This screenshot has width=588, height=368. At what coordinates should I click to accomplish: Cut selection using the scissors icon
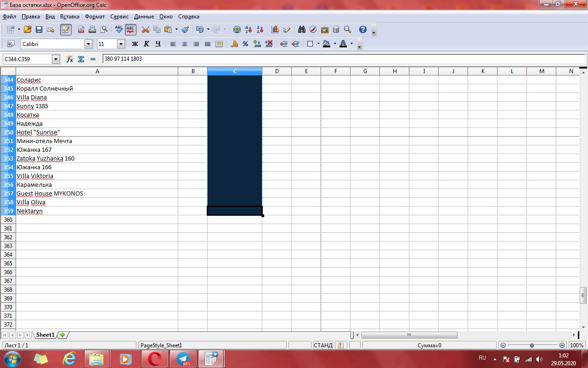point(146,29)
